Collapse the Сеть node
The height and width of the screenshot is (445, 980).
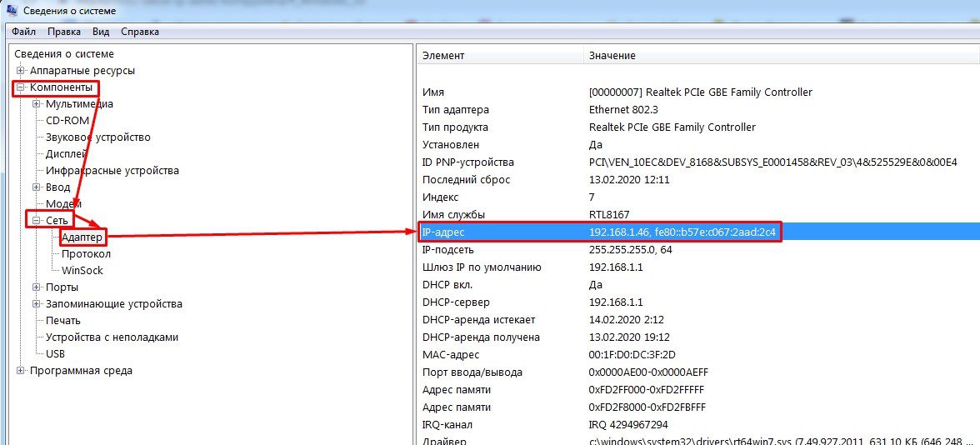37,220
